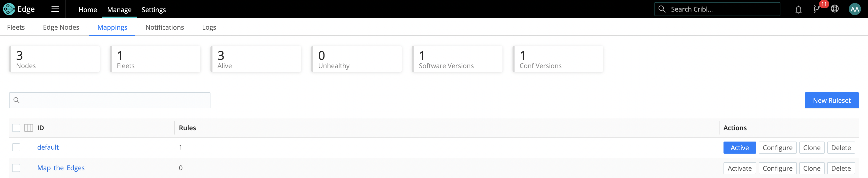Click the New Ruleset button
Screen dimensions: 868x178
(x=831, y=100)
